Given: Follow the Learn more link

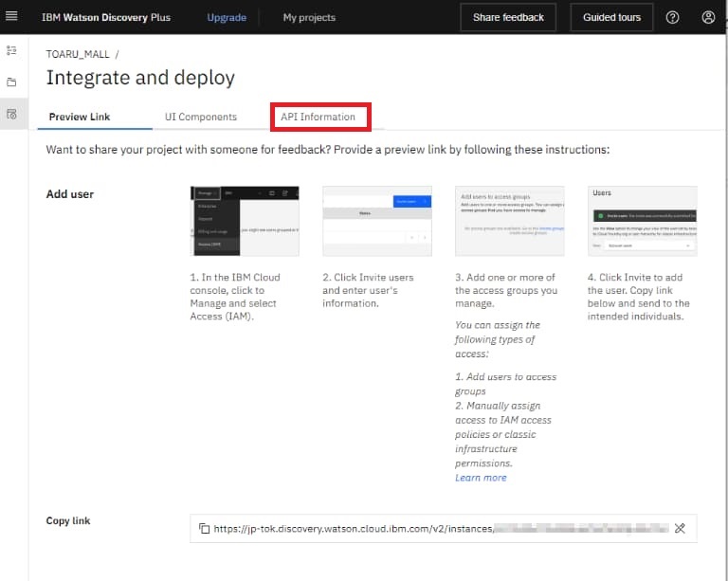Looking at the screenshot, I should pos(481,478).
